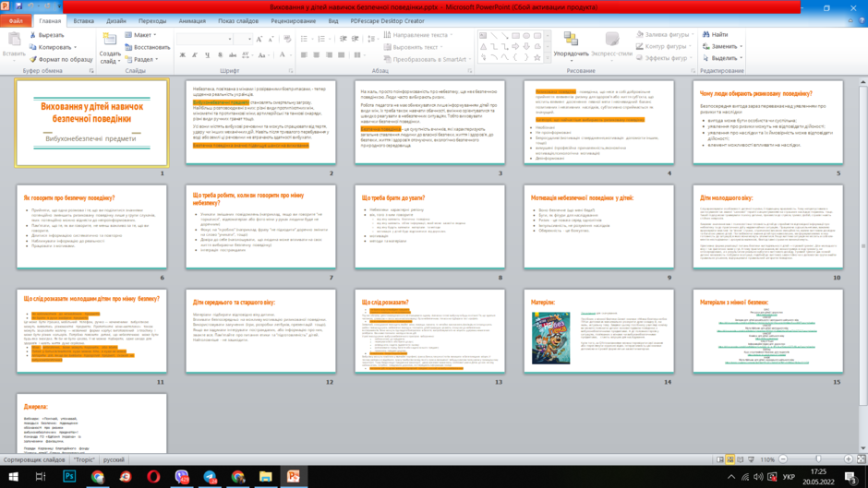Screen dimensions: 868x488
Task: Open Opera browser from the taskbar
Action: (x=153, y=476)
